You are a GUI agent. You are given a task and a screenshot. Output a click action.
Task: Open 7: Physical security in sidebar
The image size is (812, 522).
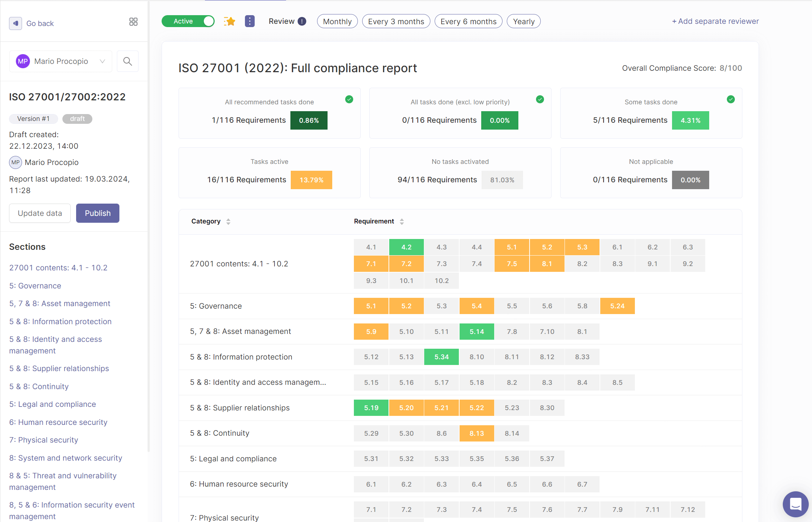[x=44, y=440]
